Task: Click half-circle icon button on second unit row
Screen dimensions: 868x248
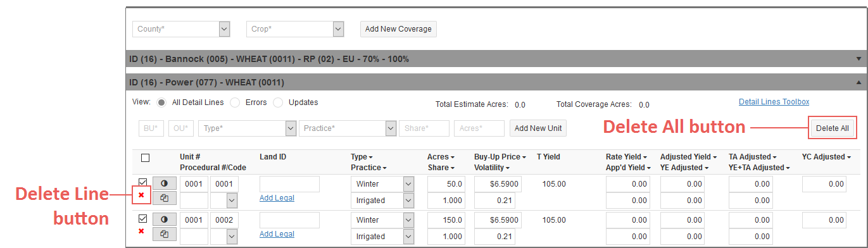Action: click(164, 220)
